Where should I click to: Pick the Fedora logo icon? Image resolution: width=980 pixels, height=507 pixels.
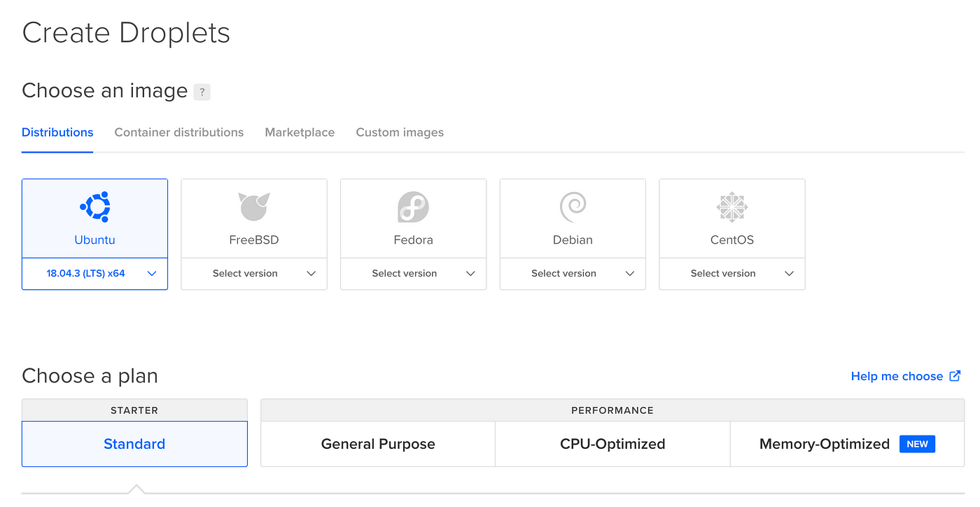point(413,207)
